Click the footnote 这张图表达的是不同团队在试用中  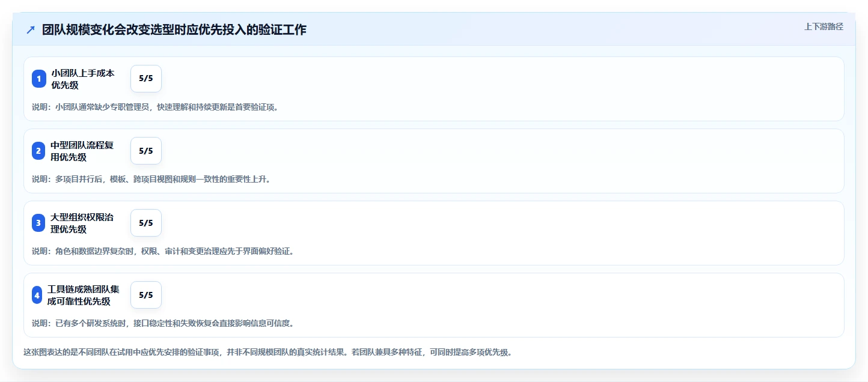[267, 352]
